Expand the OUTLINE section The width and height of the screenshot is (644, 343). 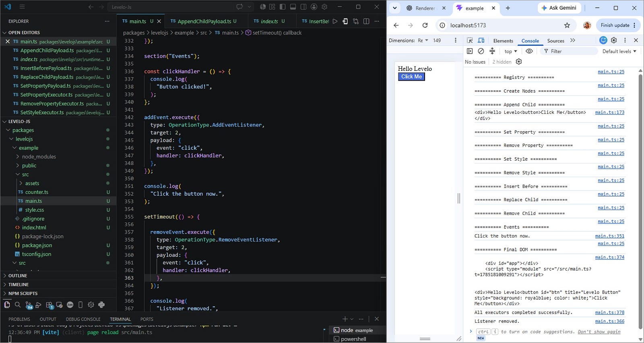[58, 276]
